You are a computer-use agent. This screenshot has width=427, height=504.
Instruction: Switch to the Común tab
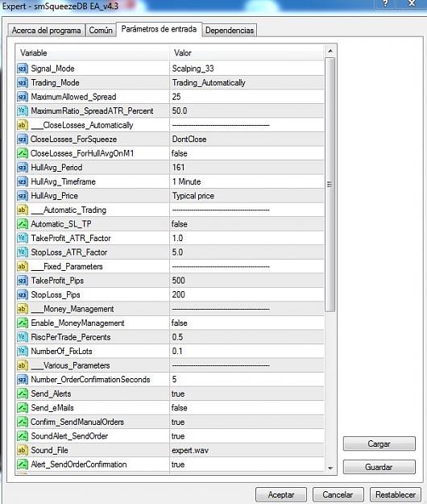[101, 31]
